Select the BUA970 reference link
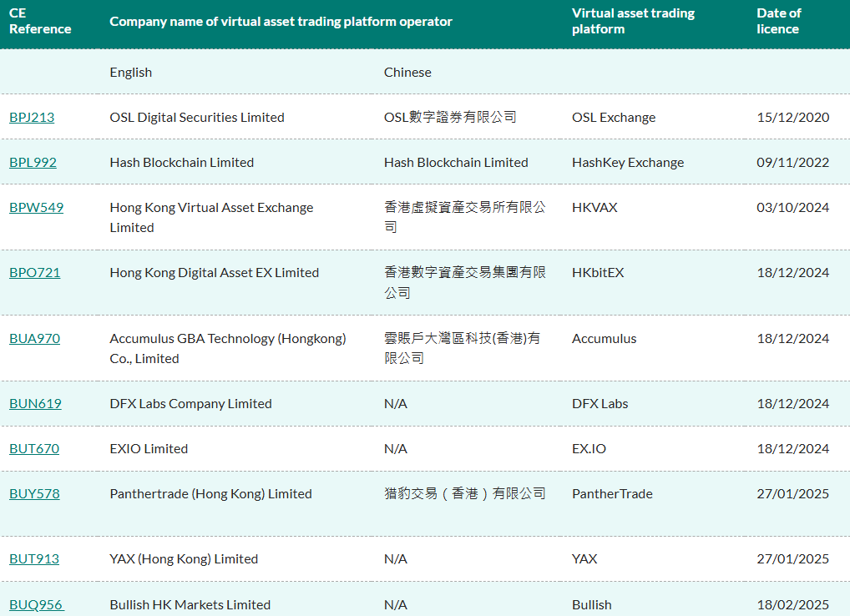Screen dimensions: 850x616 point(34,338)
